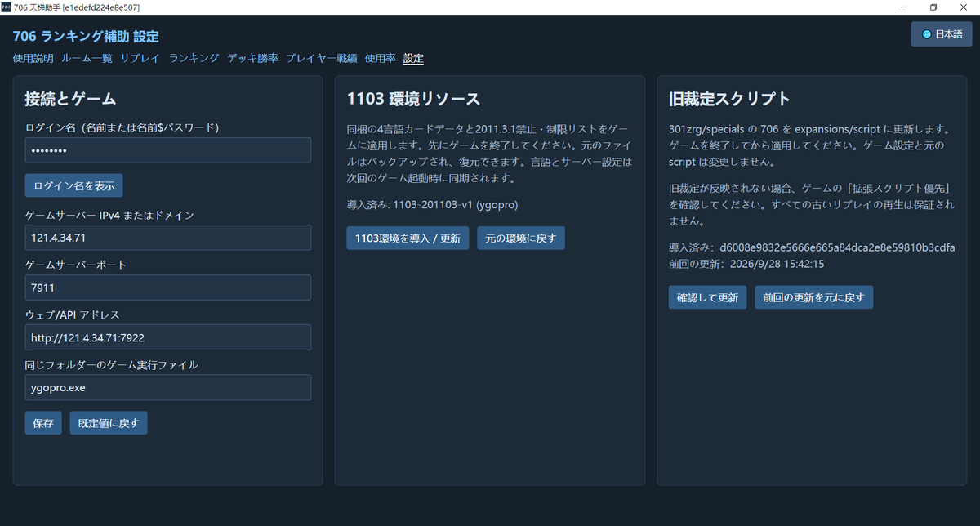980x526 pixels.
Task: Click ゲームサーバーポート label
Action: [76, 265]
